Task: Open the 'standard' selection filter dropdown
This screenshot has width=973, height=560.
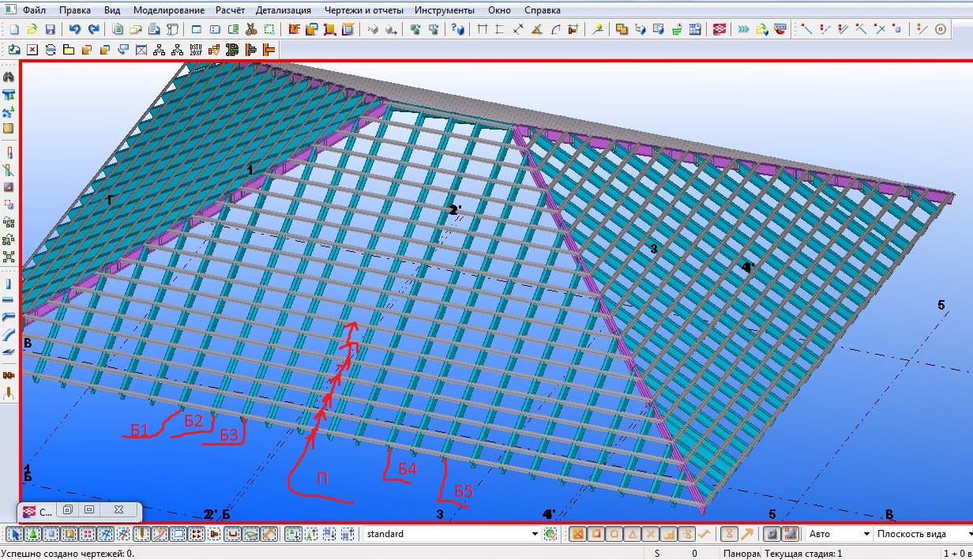Action: 535,535
